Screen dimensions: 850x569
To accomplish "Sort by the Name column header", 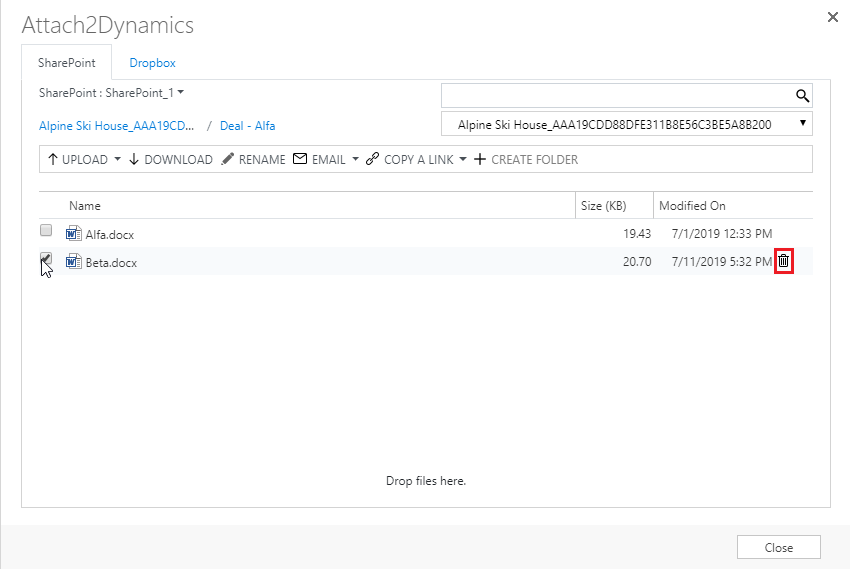I will click(x=85, y=206).
